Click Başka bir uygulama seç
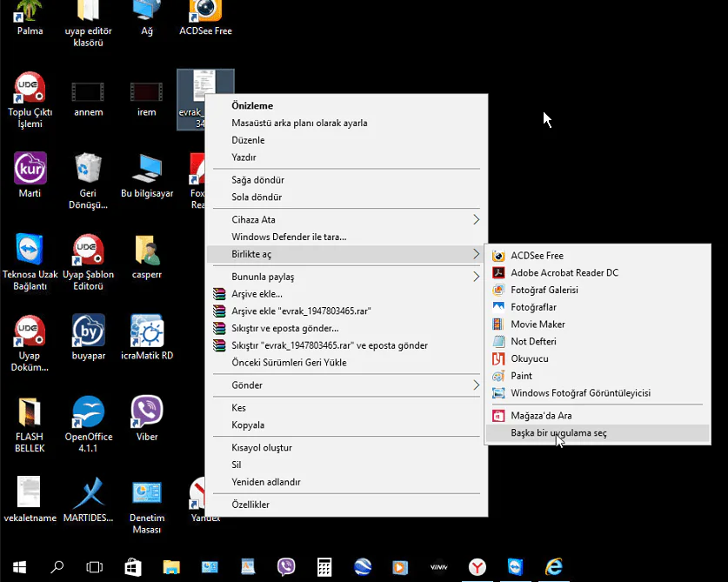 click(558, 433)
